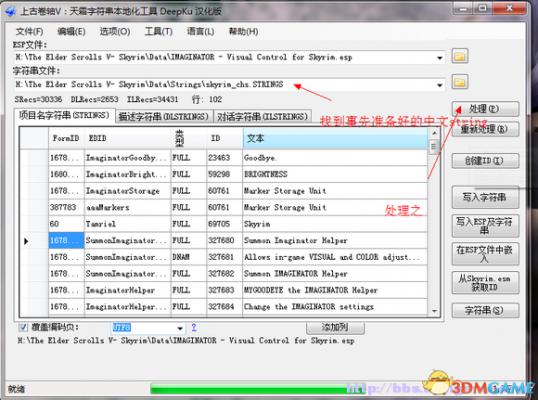The height and width of the screenshot is (400, 538).
Task: Open the 选项(O) menu
Action: click(115, 32)
